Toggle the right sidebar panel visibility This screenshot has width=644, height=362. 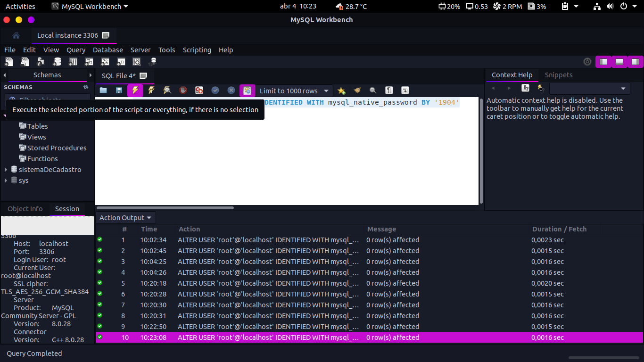[x=636, y=62]
